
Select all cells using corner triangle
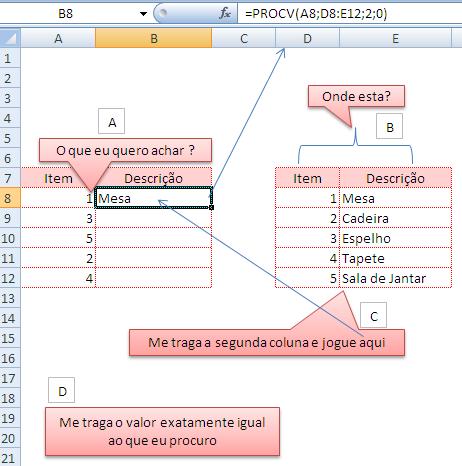[10, 38]
